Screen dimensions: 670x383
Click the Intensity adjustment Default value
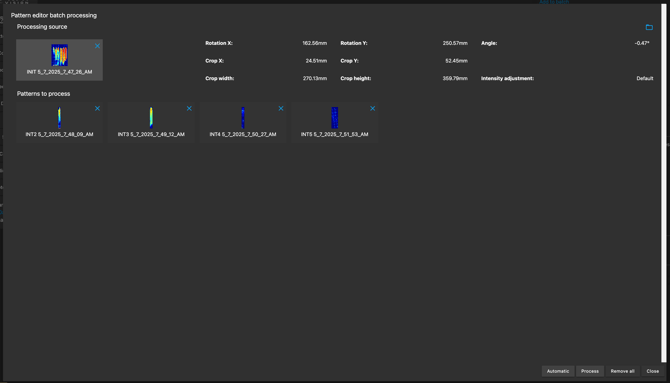(645, 79)
